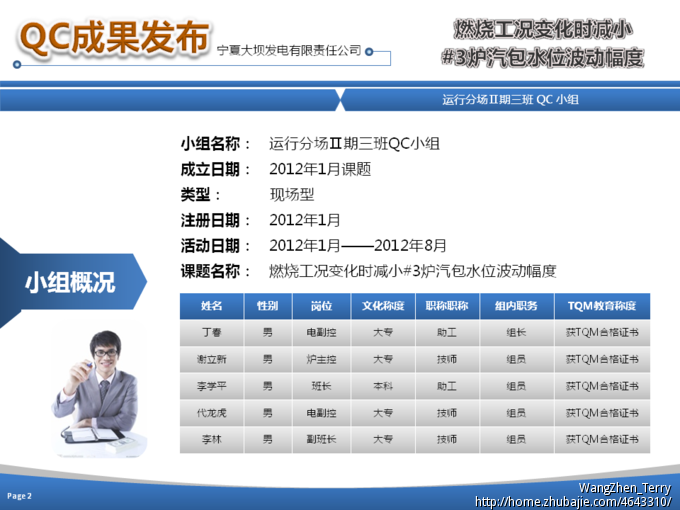
Task: Select the 文化程度 column header
Action: coord(382,306)
